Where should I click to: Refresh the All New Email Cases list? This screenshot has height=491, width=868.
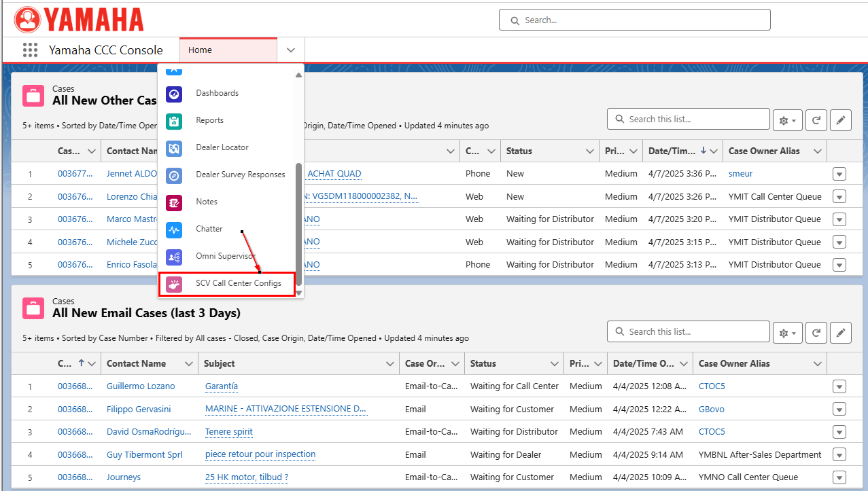[x=816, y=333]
